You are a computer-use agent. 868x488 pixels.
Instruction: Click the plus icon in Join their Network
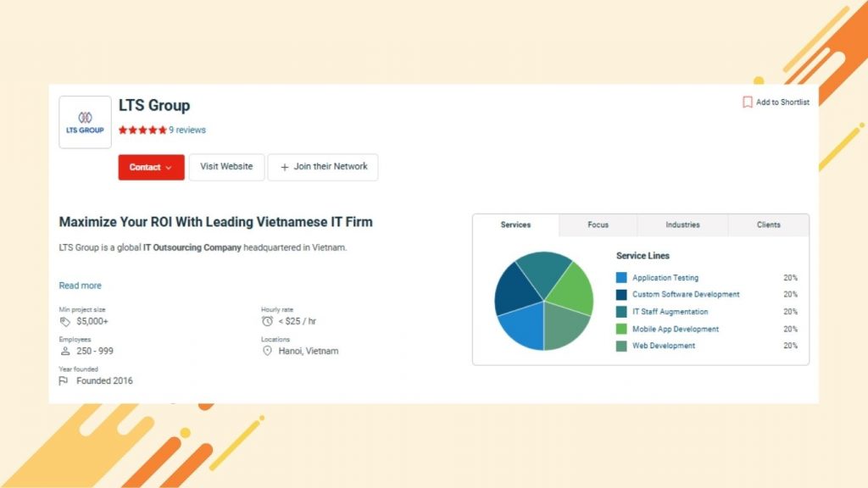coord(285,167)
